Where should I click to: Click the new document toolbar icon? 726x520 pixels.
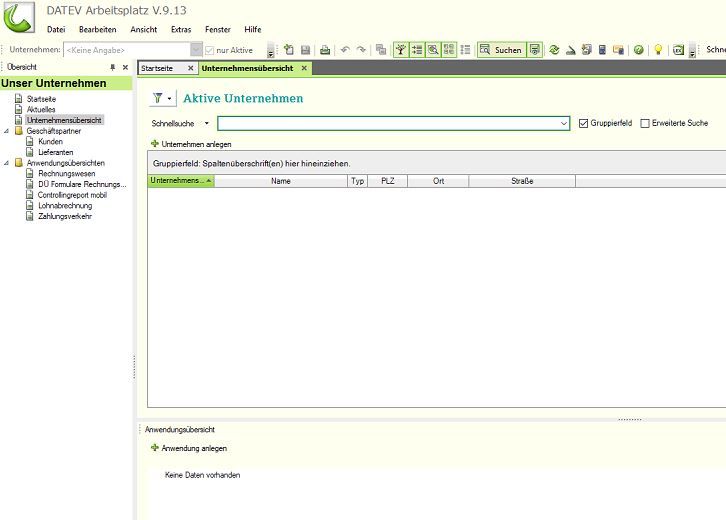pos(289,50)
